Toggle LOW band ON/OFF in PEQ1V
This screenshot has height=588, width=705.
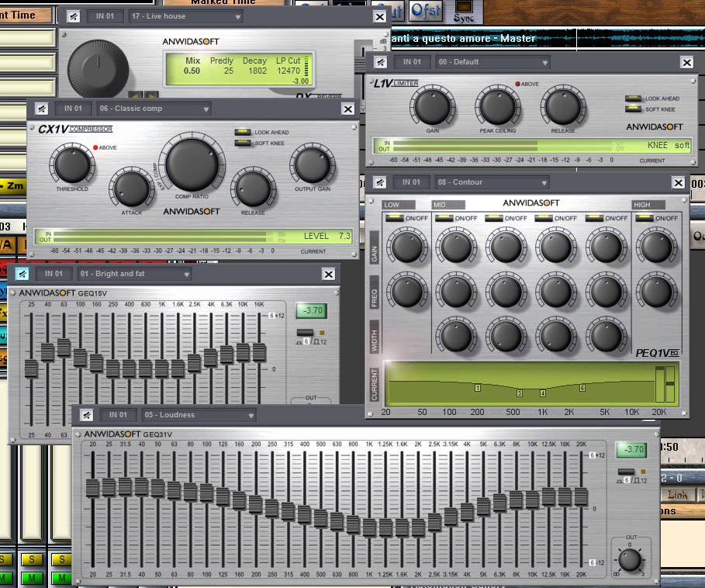395,218
